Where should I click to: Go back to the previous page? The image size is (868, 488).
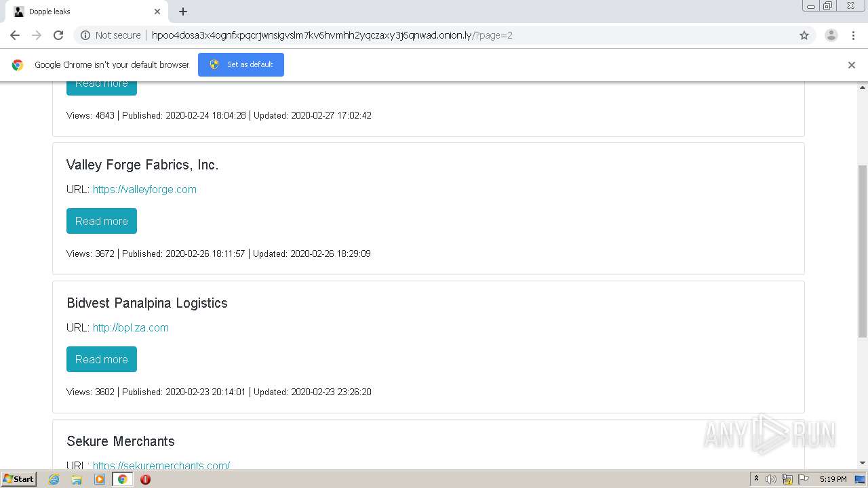15,35
